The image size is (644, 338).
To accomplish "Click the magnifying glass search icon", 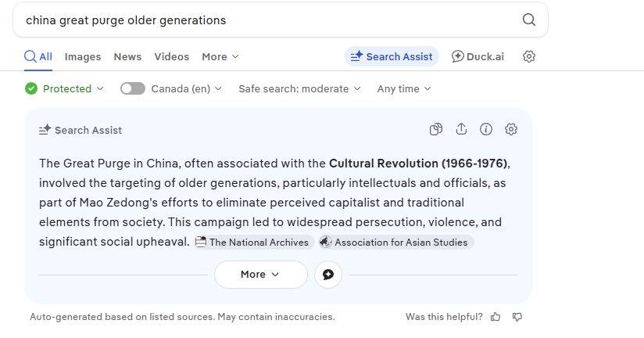I will [529, 20].
